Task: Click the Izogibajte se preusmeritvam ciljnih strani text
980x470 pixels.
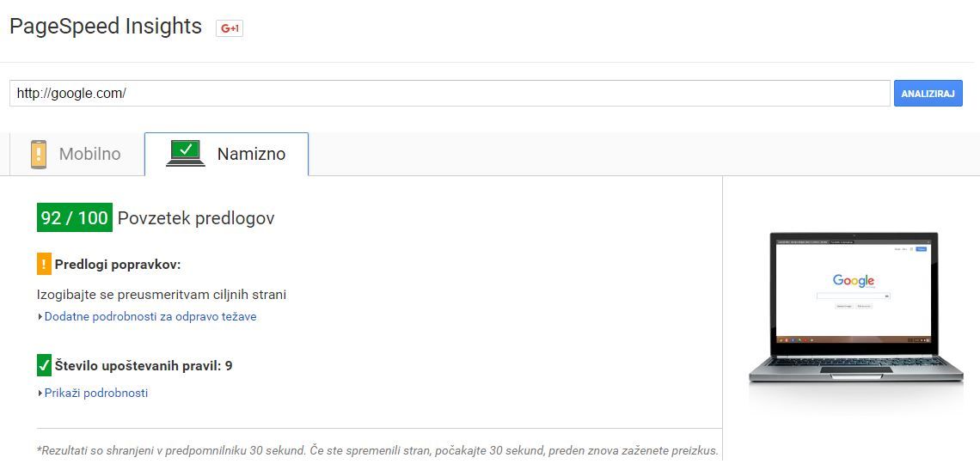Action: (162, 295)
